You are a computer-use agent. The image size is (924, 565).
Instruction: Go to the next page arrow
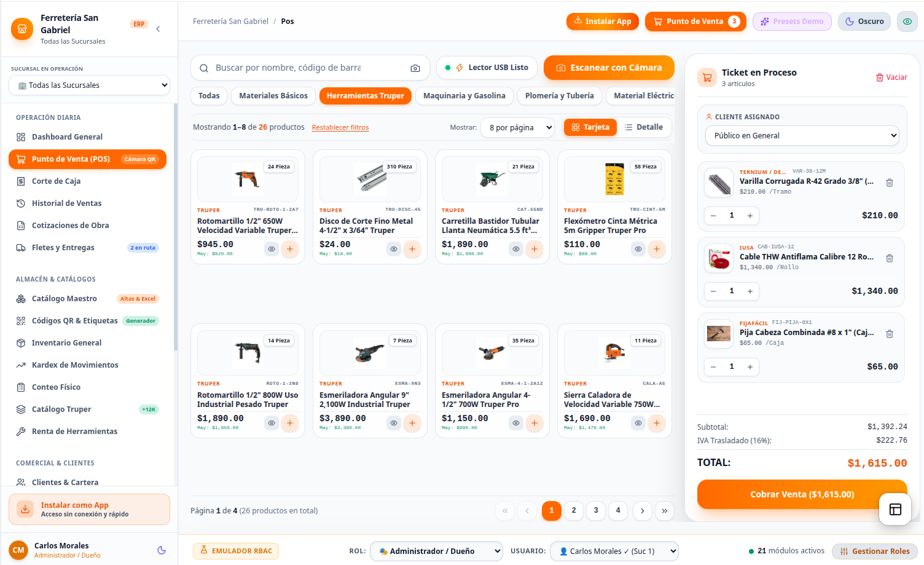click(643, 511)
